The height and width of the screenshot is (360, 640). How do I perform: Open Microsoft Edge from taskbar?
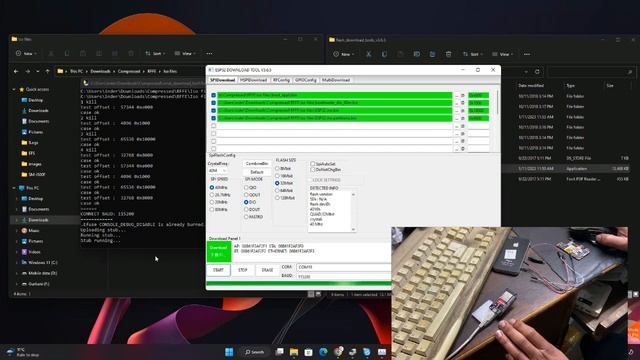323,351
